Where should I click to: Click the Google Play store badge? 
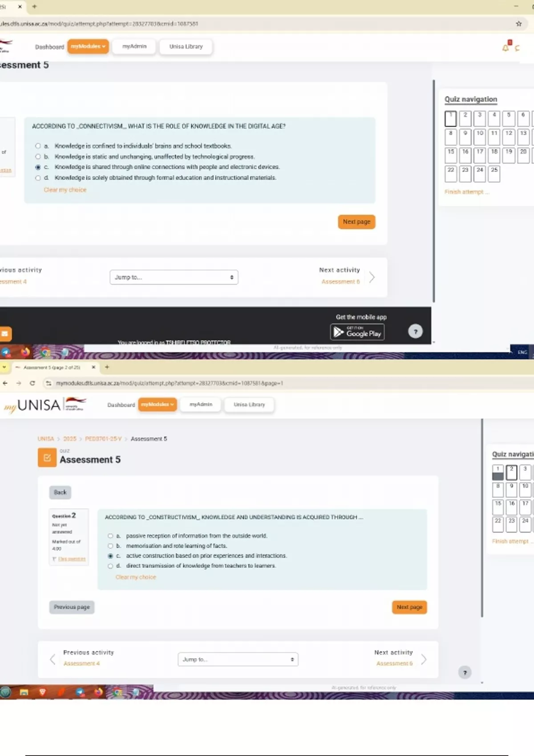pyautogui.click(x=357, y=332)
